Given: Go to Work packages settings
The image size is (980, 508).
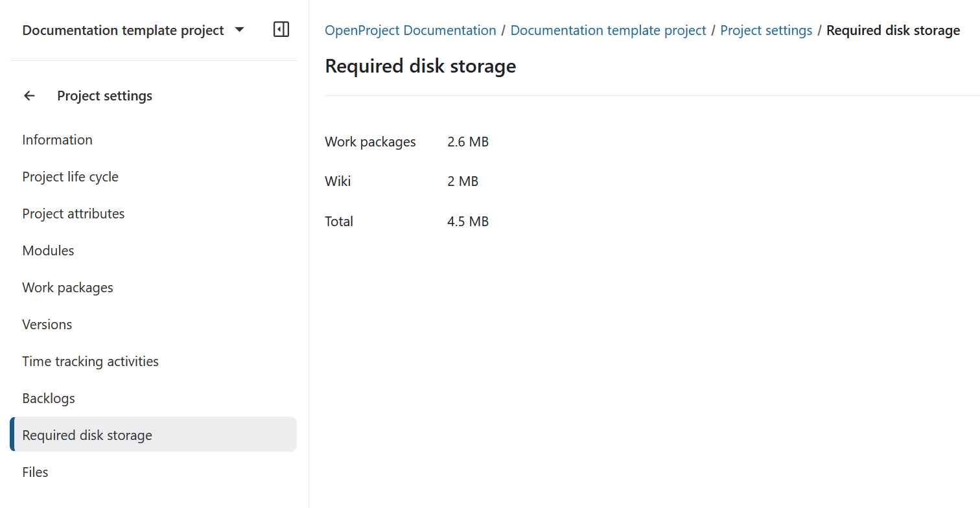Looking at the screenshot, I should point(67,287).
